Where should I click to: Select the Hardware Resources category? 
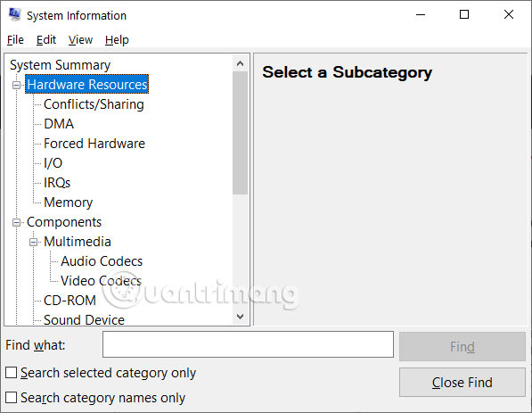pyautogui.click(x=87, y=84)
